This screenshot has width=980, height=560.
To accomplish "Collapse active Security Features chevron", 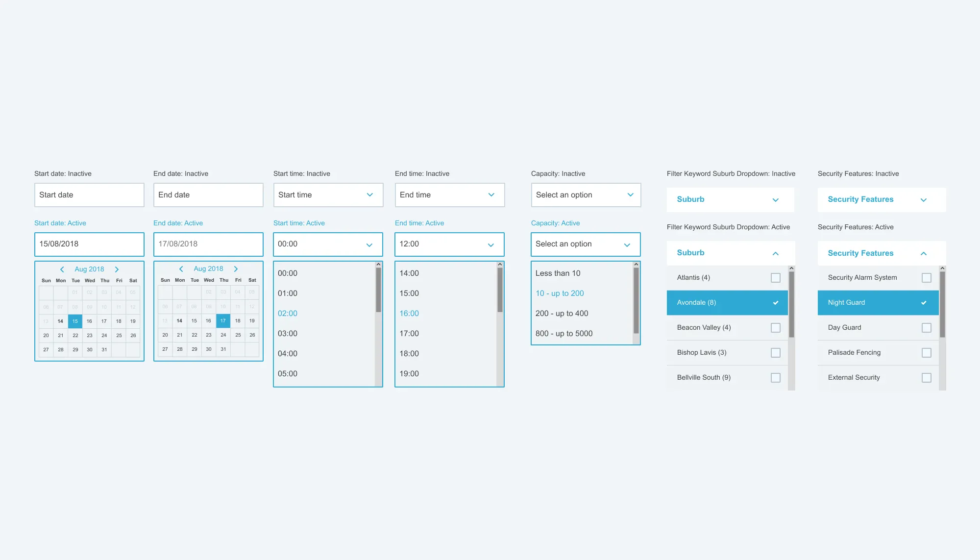I will (923, 253).
